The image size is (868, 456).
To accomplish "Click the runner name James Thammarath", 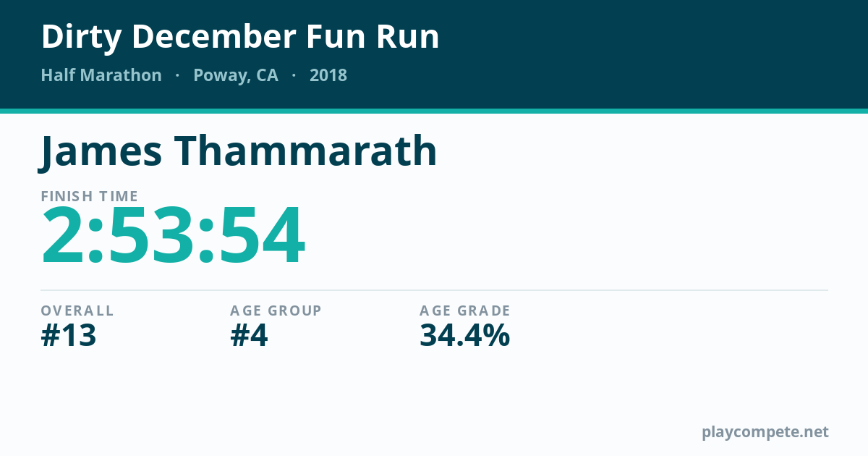I will coord(239,151).
